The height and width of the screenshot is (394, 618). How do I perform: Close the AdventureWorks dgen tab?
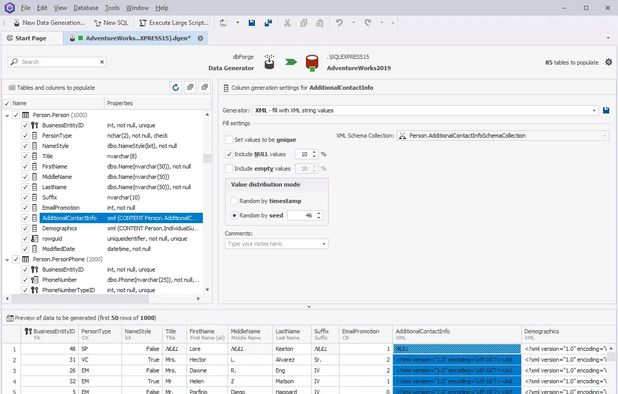200,38
